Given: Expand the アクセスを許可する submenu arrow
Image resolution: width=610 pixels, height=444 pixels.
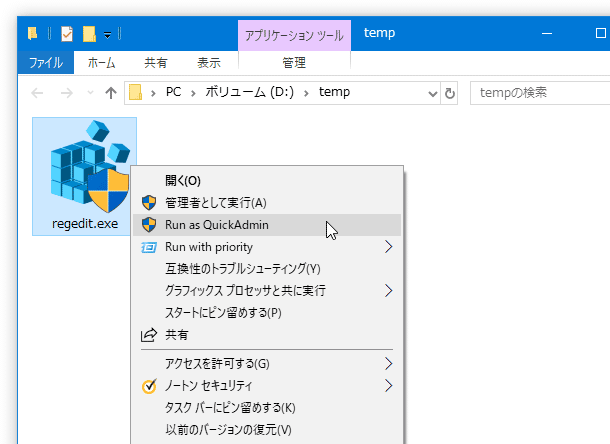Looking at the screenshot, I should (388, 363).
